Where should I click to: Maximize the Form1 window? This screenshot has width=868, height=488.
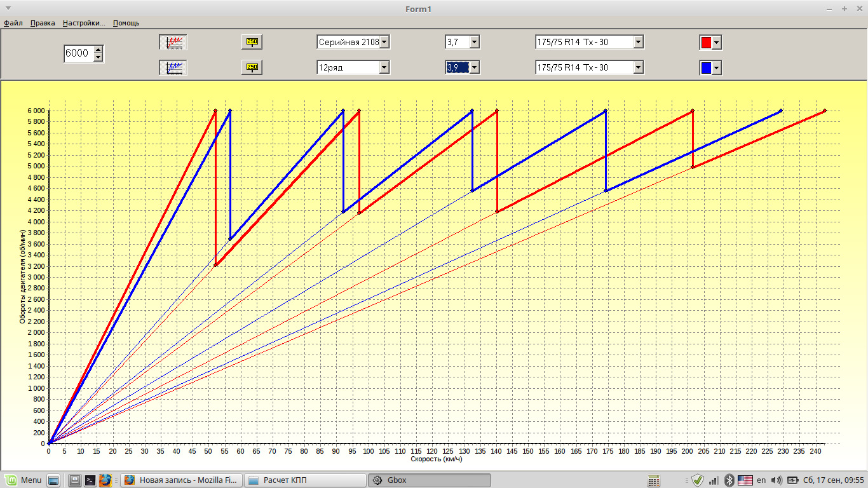(x=844, y=8)
